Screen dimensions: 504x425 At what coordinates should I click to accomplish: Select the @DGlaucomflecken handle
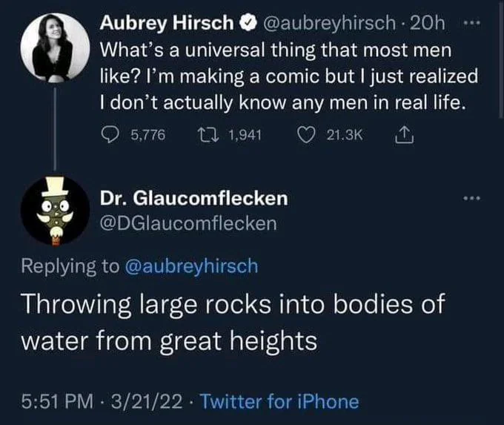[188, 222]
